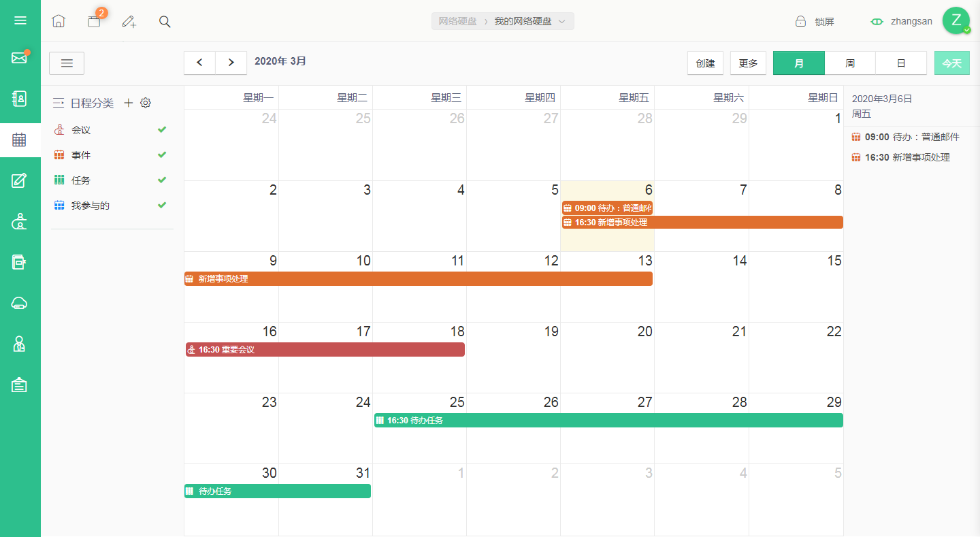
Task: Click the 2020年 3月 month title
Action: tap(280, 61)
